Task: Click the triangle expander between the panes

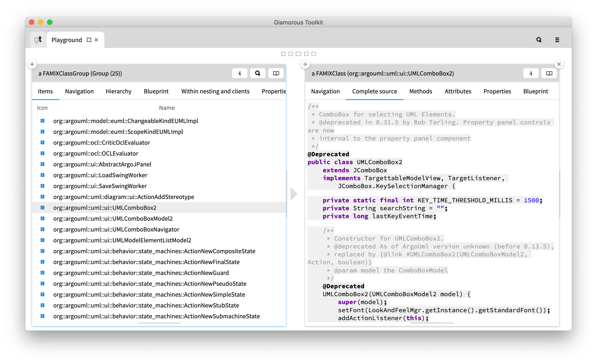Action: (x=293, y=194)
